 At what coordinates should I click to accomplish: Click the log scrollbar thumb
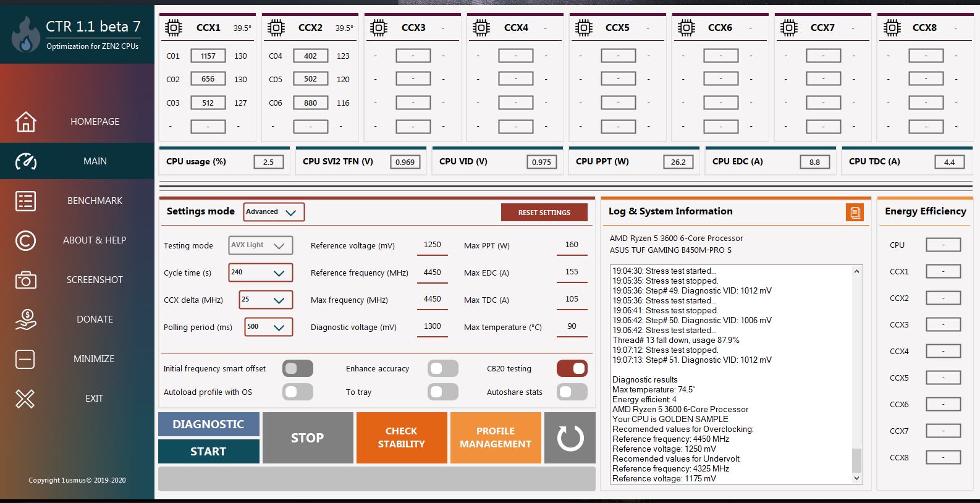pyautogui.click(x=856, y=460)
